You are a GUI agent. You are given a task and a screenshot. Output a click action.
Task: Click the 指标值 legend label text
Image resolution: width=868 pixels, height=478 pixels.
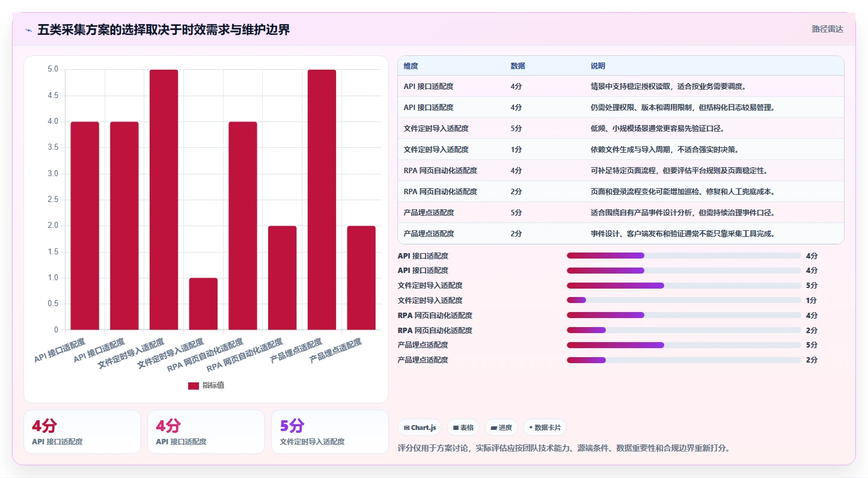click(x=213, y=385)
